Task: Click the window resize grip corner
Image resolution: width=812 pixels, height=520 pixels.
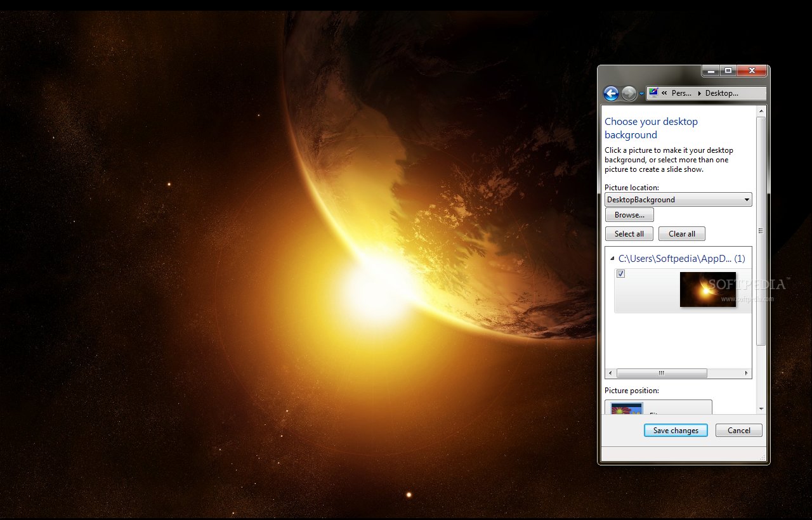Action: coord(762,457)
